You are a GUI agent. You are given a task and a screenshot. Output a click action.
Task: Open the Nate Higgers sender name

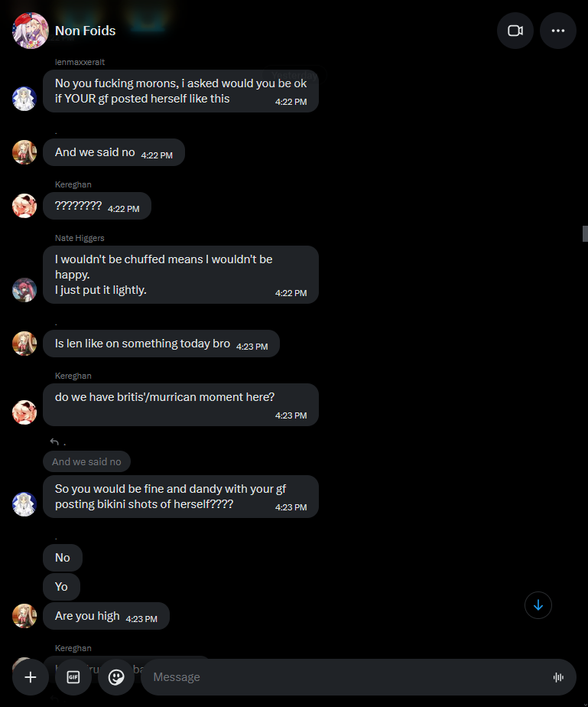pos(80,238)
